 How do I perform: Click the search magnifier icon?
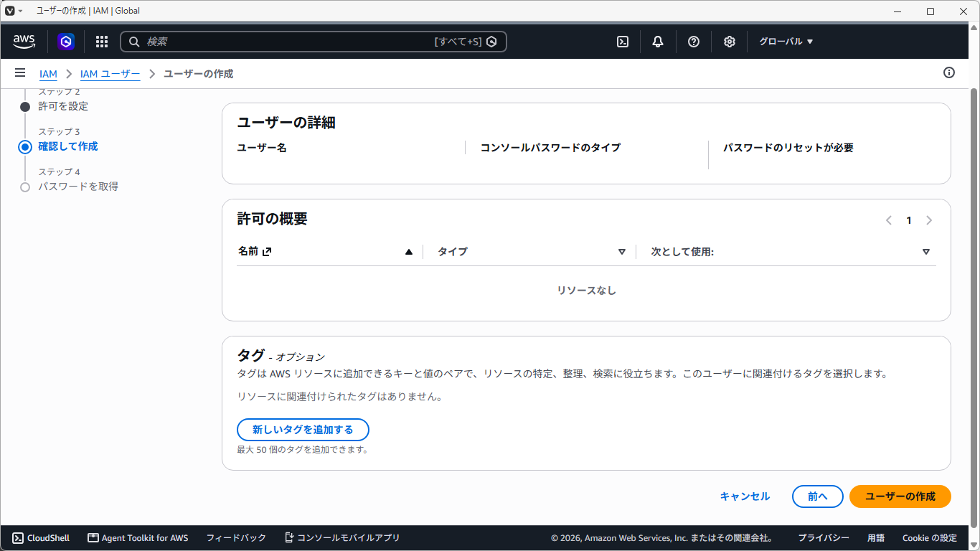coord(134,42)
